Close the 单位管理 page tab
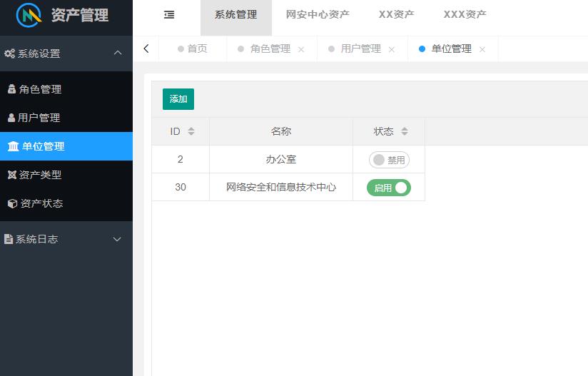This screenshot has width=588, height=376. pyautogui.click(x=482, y=49)
